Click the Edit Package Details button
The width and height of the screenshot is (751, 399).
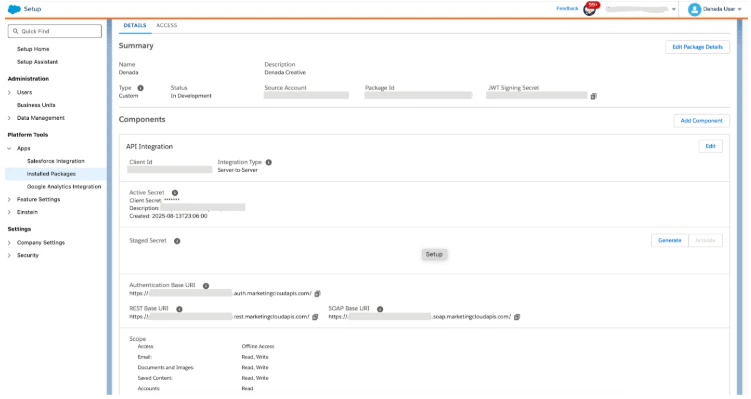[697, 47]
